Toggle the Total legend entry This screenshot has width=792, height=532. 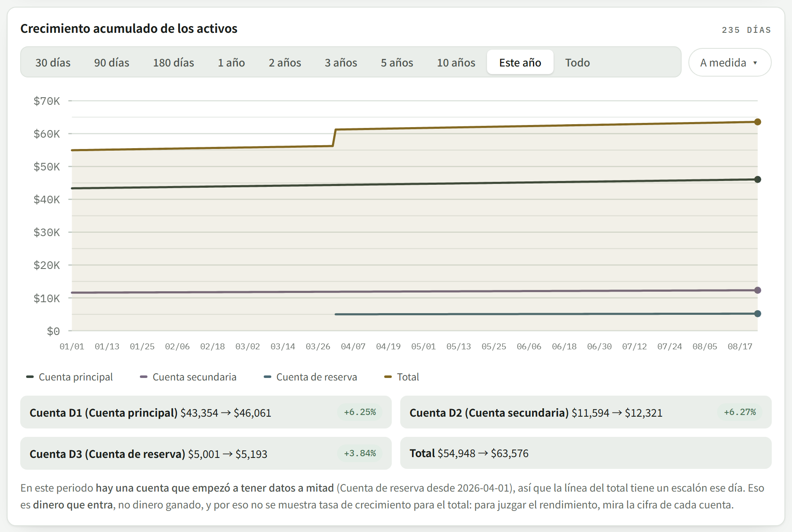point(401,377)
